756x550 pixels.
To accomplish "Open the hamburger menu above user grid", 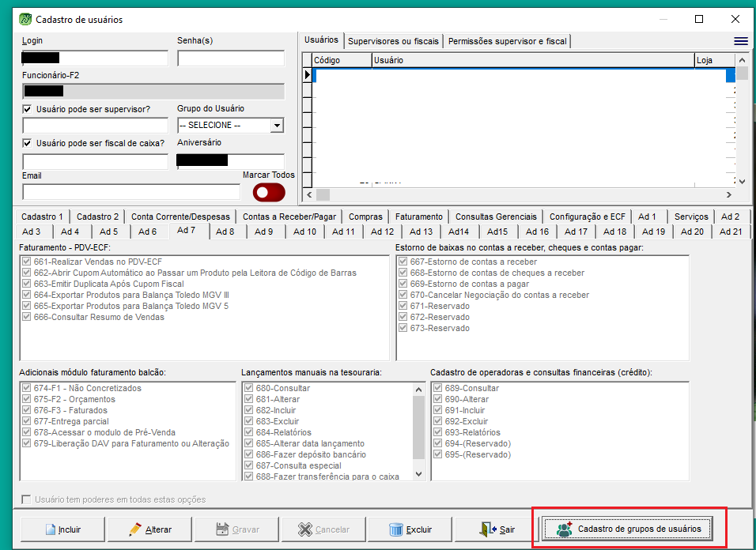I will tap(740, 41).
